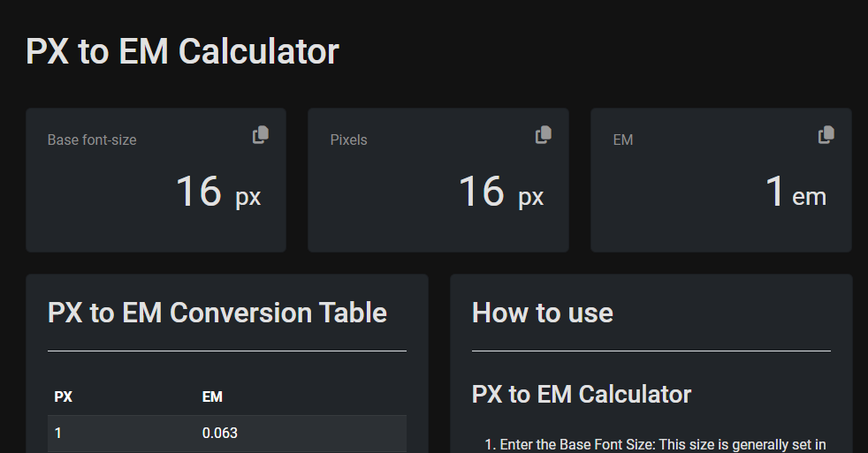
Task: Copy the Base font-size value
Action: (x=261, y=135)
